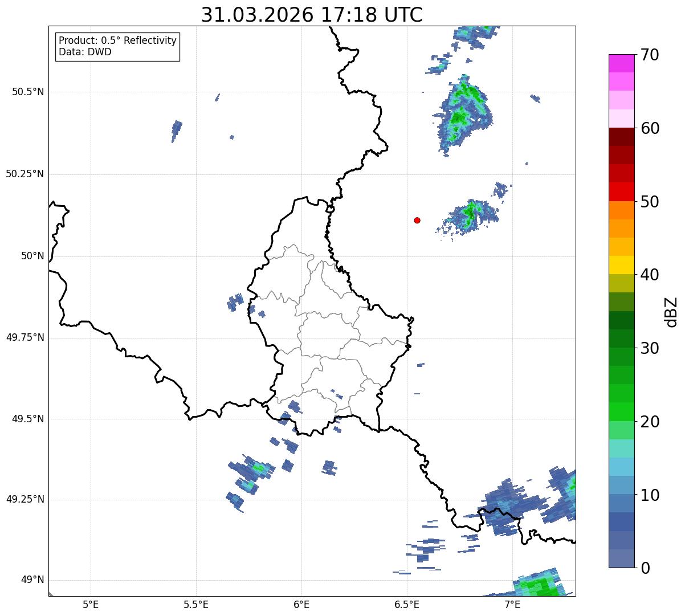Click the title 31.03.2026 17:18 UTC

pyautogui.click(x=312, y=15)
